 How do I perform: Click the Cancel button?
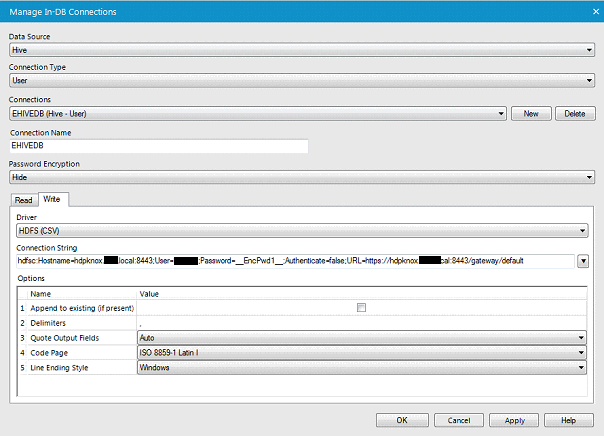tap(459, 420)
